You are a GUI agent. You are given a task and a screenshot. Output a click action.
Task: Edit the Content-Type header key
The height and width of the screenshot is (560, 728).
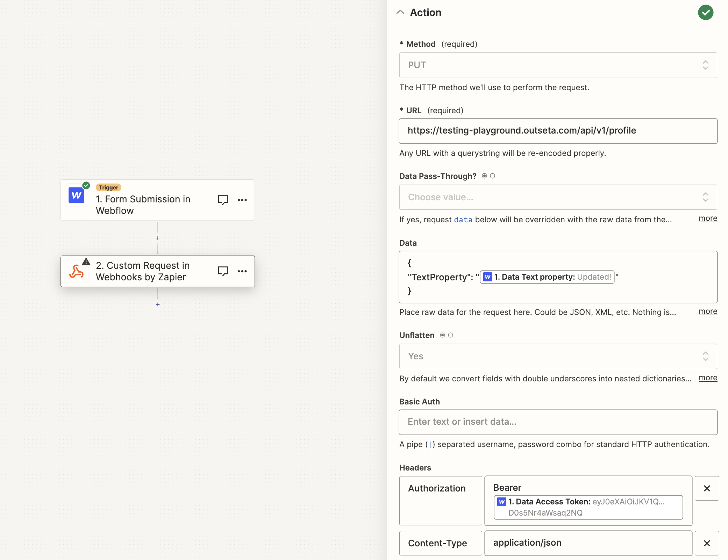(441, 543)
